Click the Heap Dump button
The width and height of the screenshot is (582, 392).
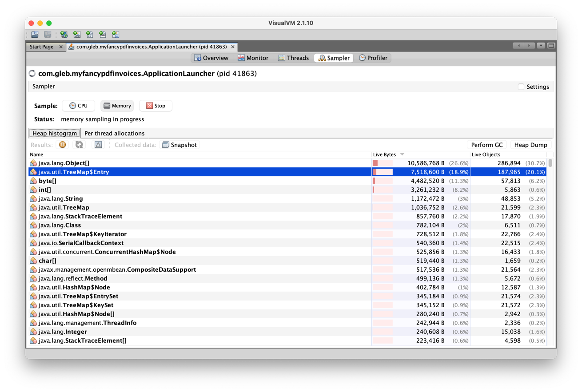(x=530, y=145)
